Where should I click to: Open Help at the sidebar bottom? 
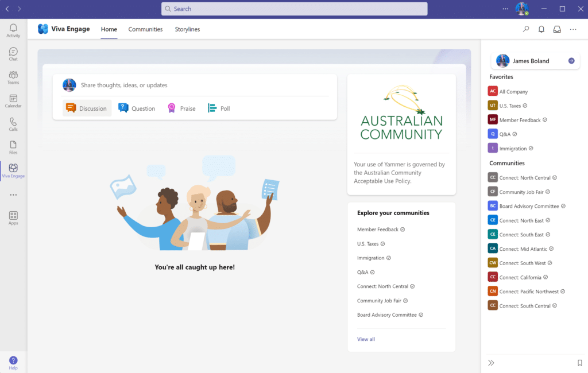13,363
